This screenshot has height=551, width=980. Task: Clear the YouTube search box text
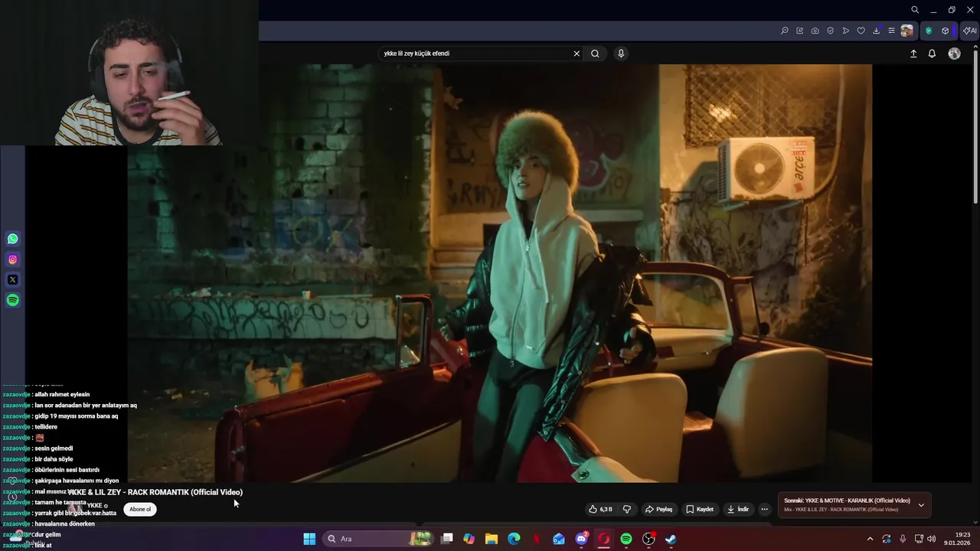pos(577,54)
